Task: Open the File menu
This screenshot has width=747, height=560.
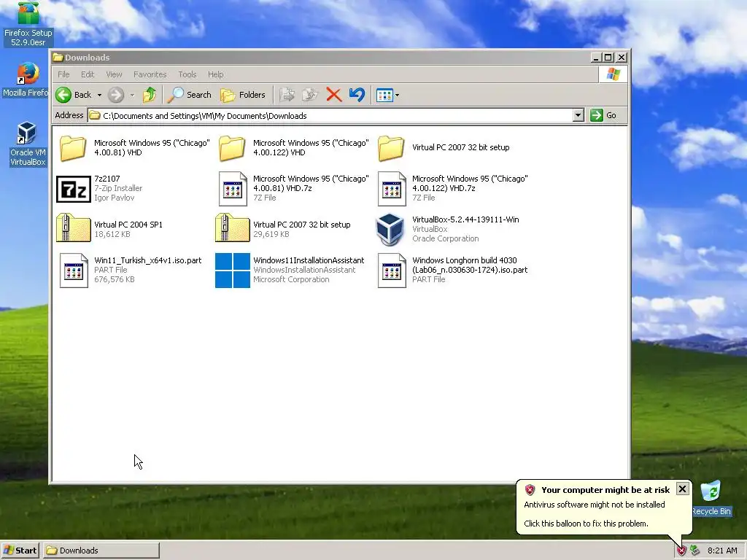Action: 63,74
